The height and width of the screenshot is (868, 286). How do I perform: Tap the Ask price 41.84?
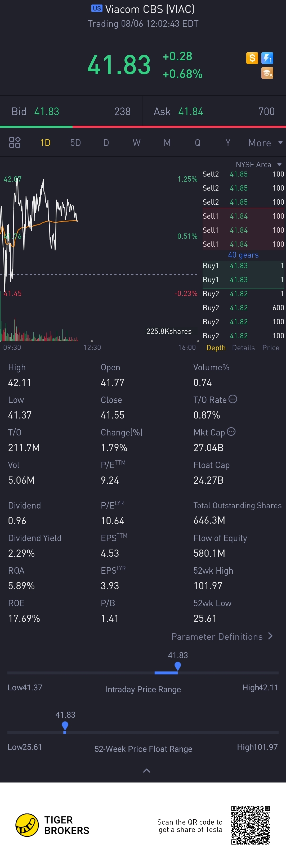pos(191,111)
